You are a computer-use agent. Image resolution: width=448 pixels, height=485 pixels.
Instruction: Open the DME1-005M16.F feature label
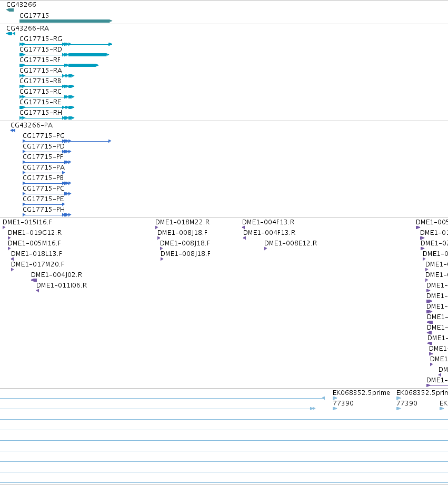tap(35, 243)
